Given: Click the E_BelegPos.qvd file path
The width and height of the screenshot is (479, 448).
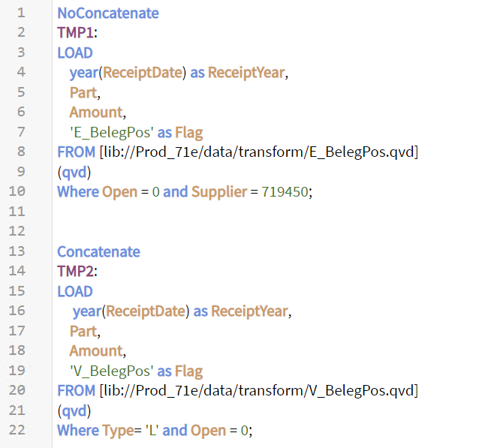Looking at the screenshot, I should point(259,152).
